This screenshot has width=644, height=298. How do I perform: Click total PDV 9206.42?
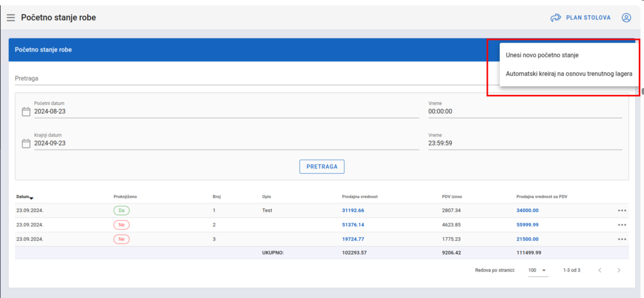pos(451,253)
